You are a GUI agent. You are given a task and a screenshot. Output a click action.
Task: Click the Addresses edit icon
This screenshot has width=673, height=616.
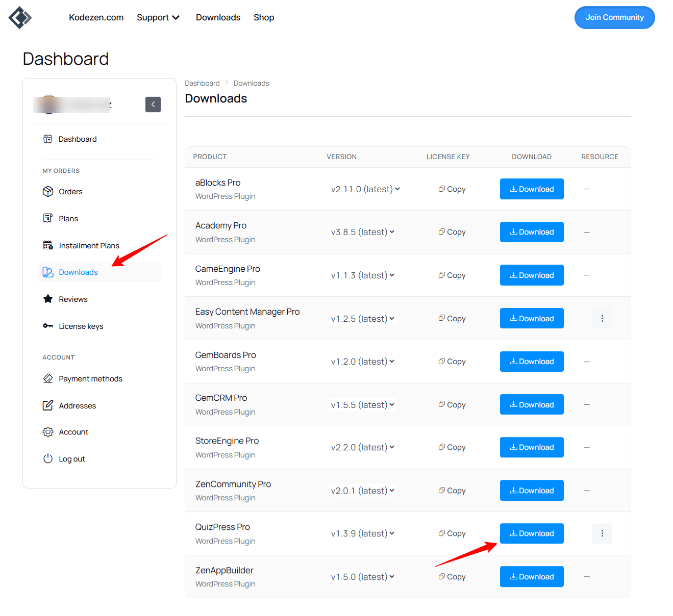48,405
